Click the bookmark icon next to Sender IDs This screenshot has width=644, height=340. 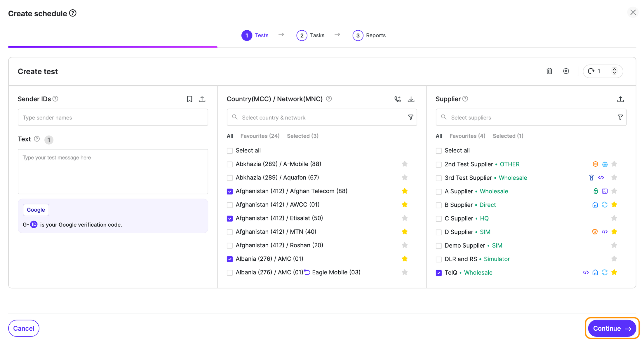coord(189,99)
